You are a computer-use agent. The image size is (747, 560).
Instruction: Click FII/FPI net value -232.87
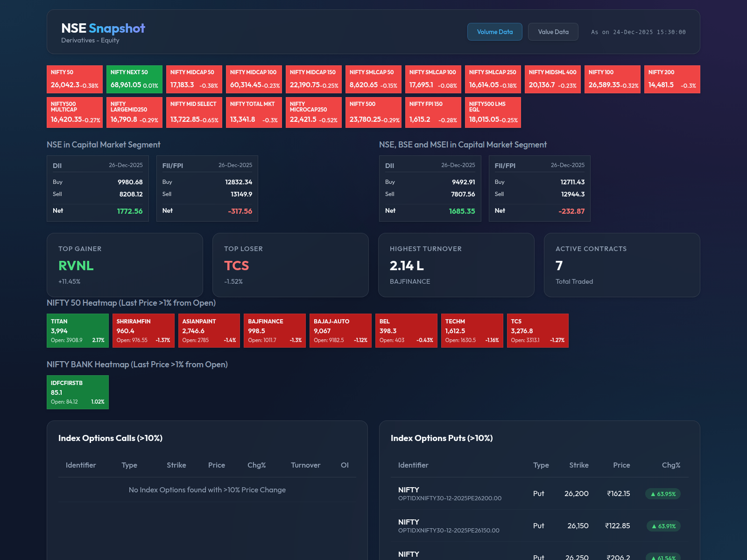click(571, 211)
